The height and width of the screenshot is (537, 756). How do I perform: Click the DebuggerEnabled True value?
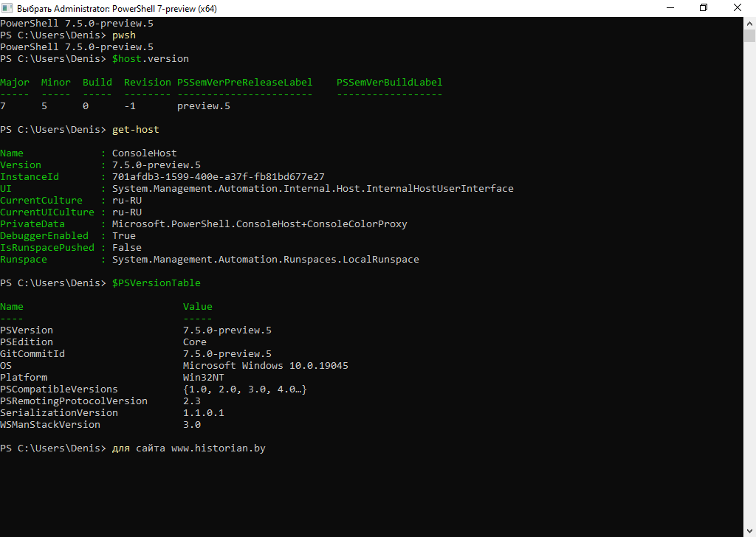click(123, 236)
